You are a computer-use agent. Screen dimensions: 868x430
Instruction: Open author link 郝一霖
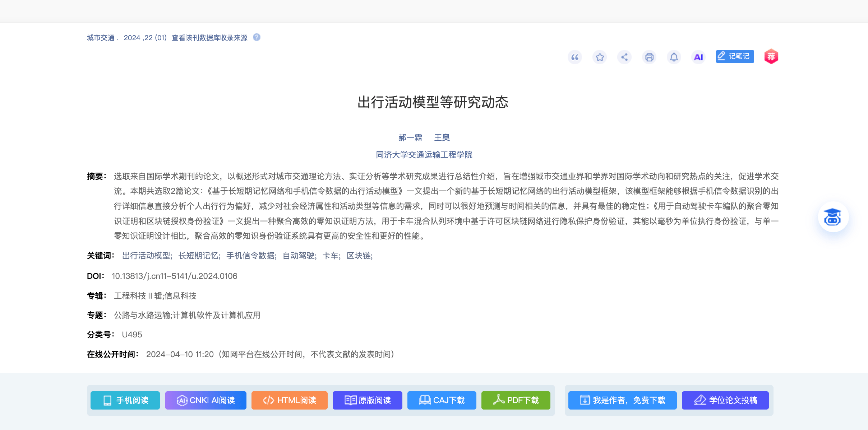[x=410, y=137]
